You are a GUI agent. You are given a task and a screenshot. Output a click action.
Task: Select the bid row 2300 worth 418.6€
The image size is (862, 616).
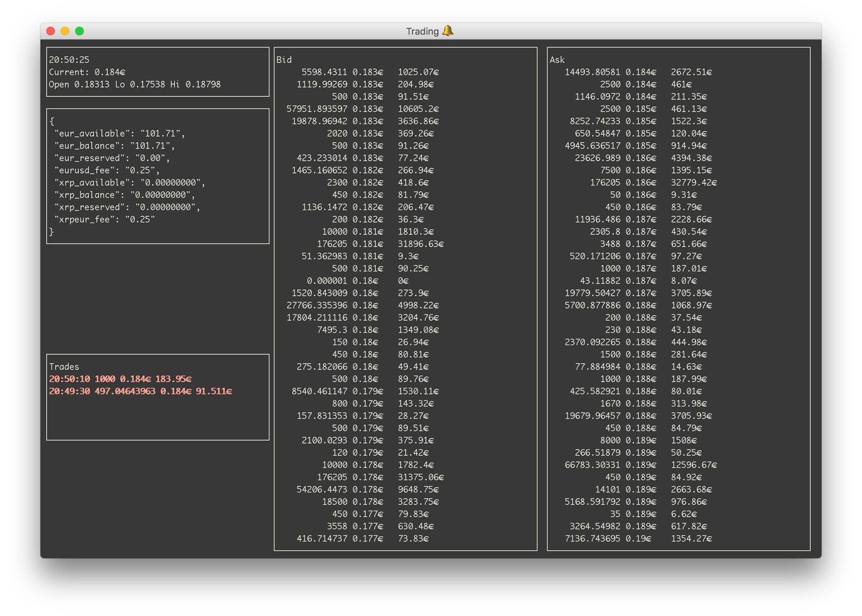pos(378,183)
